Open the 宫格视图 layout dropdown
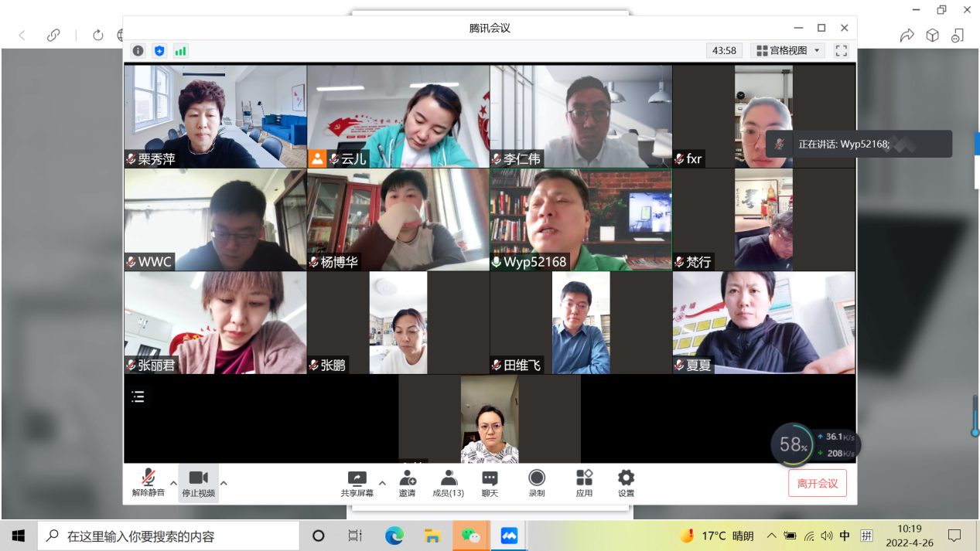This screenshot has height=551, width=980. [787, 51]
